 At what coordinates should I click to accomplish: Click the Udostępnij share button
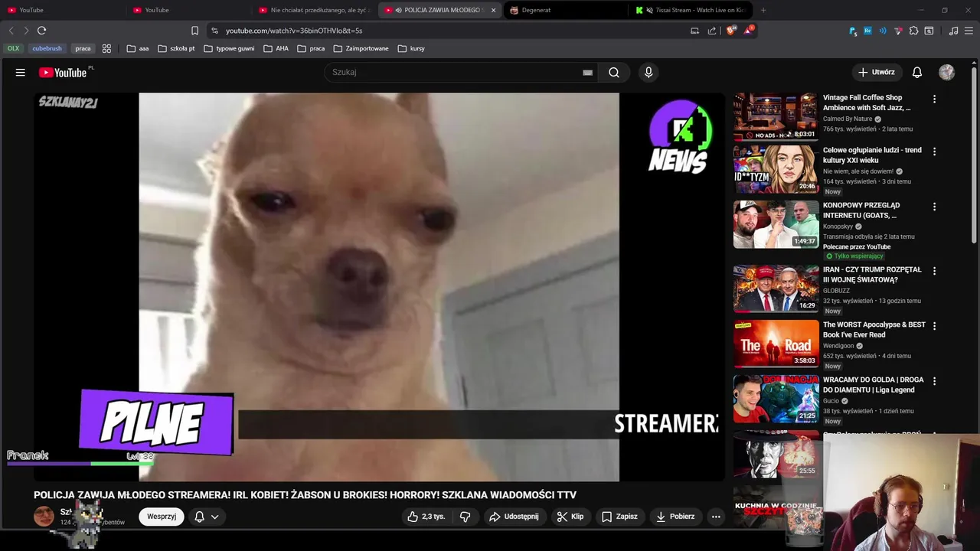point(514,517)
